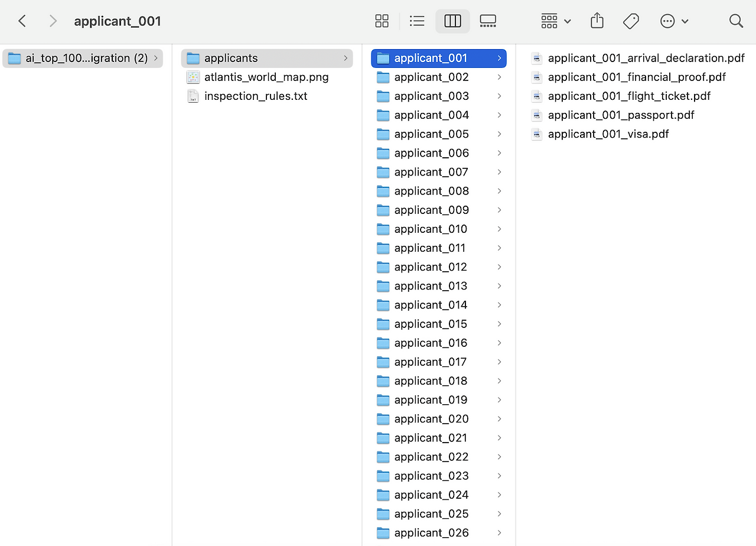
Task: Click the arrival_declaration PDF file icon
Action: click(537, 58)
